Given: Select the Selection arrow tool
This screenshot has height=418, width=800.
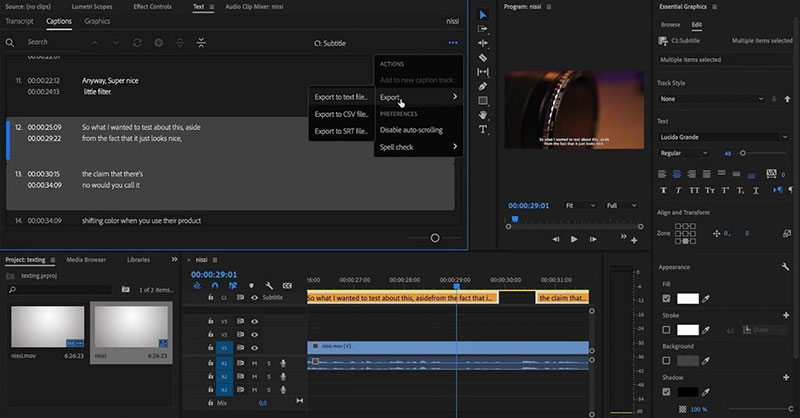Looking at the screenshot, I should tap(483, 15).
